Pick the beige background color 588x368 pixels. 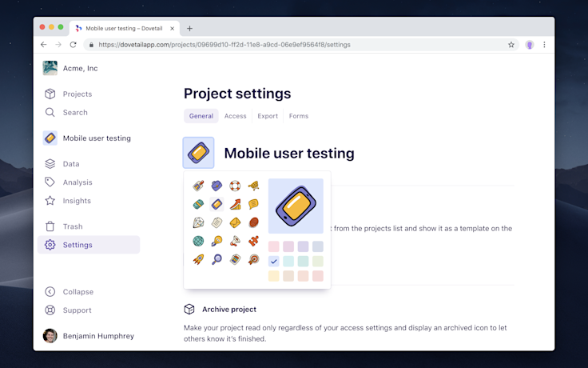pyautogui.click(x=288, y=276)
